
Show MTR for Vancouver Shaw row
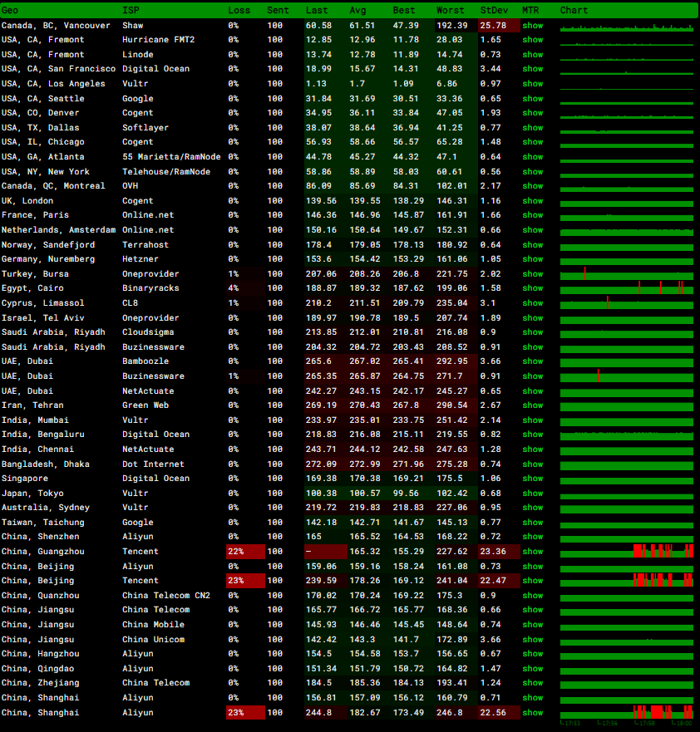click(x=532, y=25)
